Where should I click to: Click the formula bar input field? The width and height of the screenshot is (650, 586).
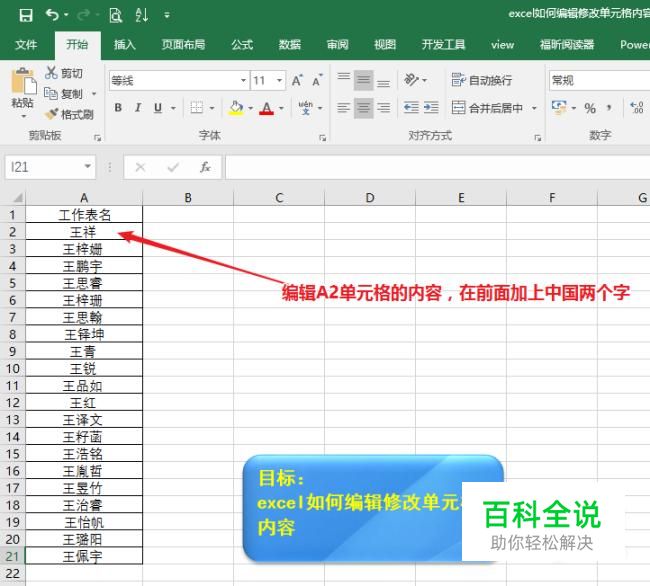point(437,167)
